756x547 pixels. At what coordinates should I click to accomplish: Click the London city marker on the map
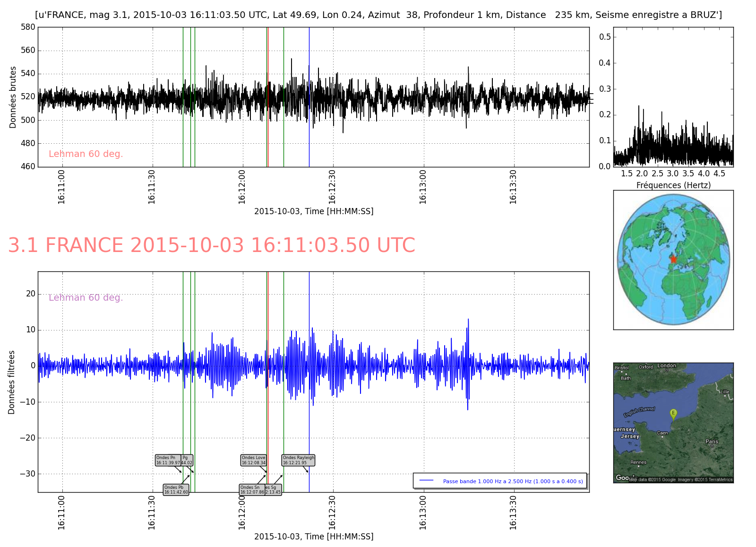667,370
